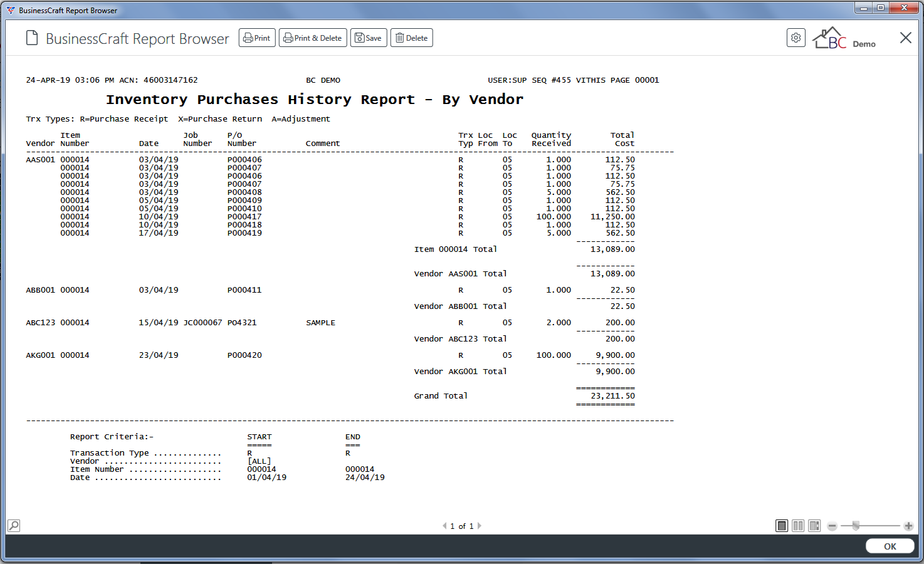Click P/O number P000418

click(244, 225)
